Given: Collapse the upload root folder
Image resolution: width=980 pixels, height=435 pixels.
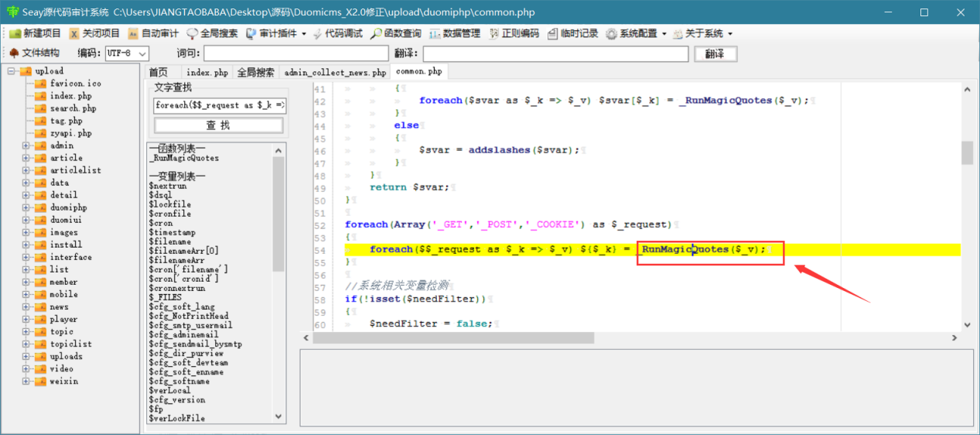Looking at the screenshot, I should coord(12,71).
